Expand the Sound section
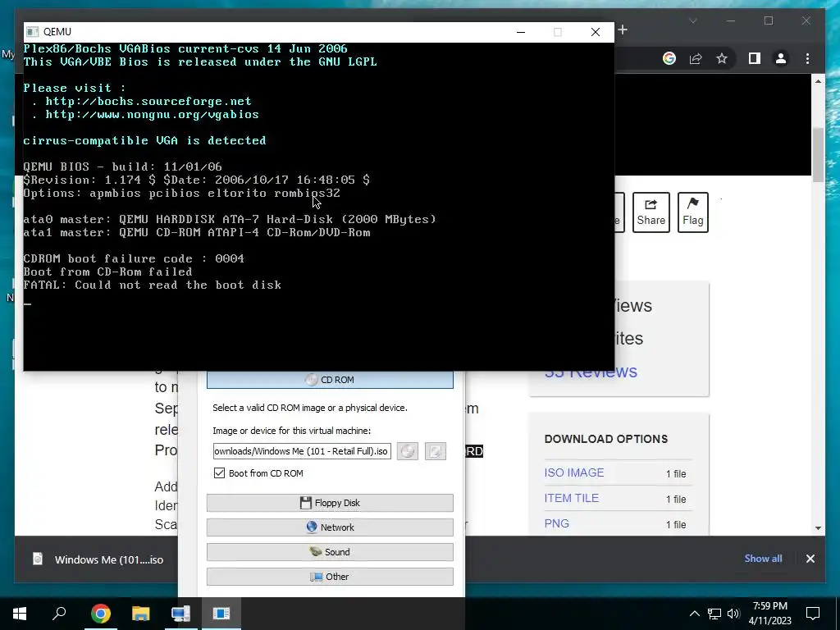Screen dimensions: 840x630 pos(330,552)
